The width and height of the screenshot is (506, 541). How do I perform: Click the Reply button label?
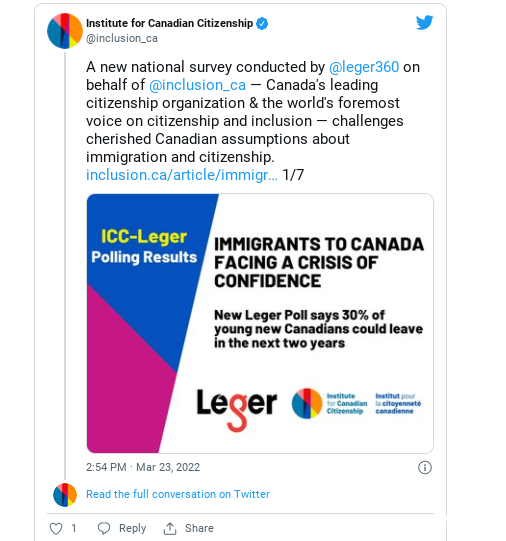[x=132, y=528]
